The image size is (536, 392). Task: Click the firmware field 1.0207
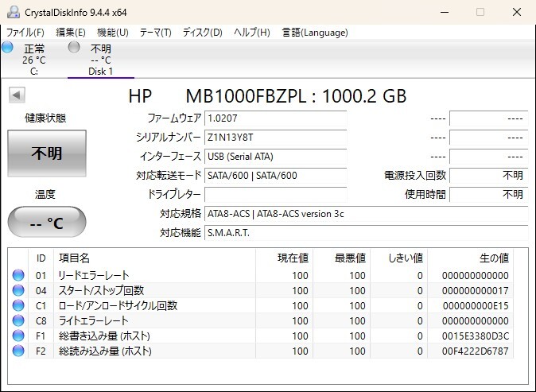275,118
